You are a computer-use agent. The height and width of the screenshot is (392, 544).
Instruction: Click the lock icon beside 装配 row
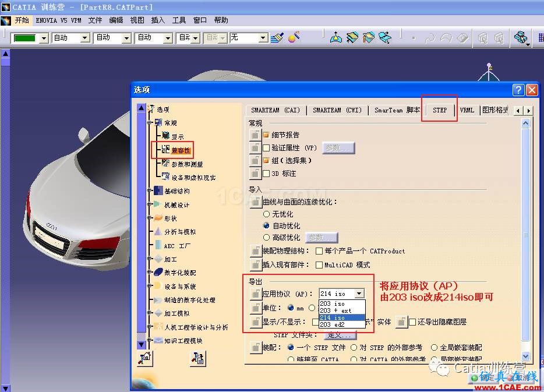click(x=255, y=347)
